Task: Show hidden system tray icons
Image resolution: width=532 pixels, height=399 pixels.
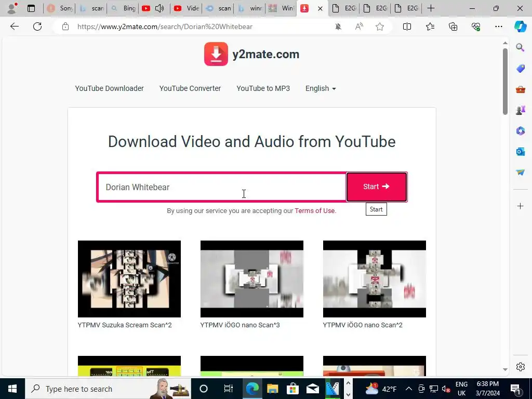Action: tap(408, 389)
